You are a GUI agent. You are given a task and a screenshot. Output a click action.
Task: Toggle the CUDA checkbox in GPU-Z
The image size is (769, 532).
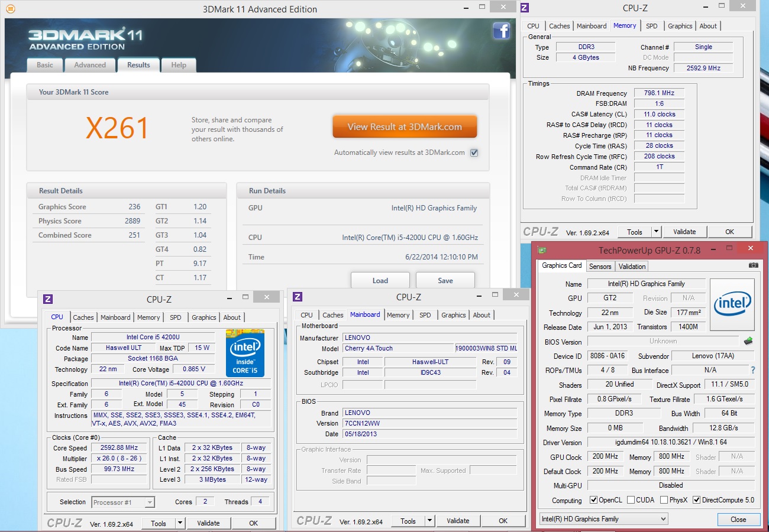point(631,500)
